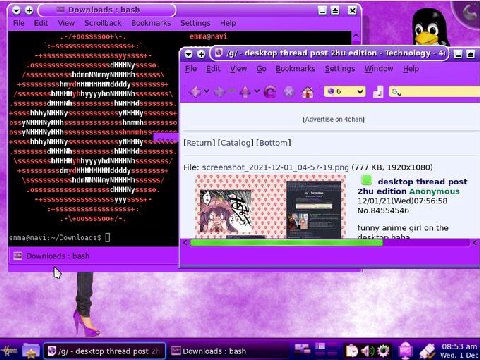Click the Anonymous poster name
Viewport: 480px width, 360px height.
tap(434, 191)
